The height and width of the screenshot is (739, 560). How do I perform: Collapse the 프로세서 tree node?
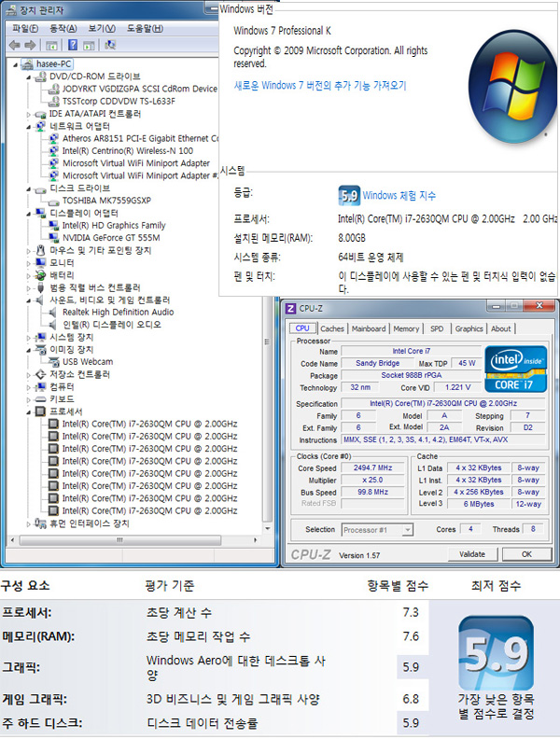coord(29,411)
